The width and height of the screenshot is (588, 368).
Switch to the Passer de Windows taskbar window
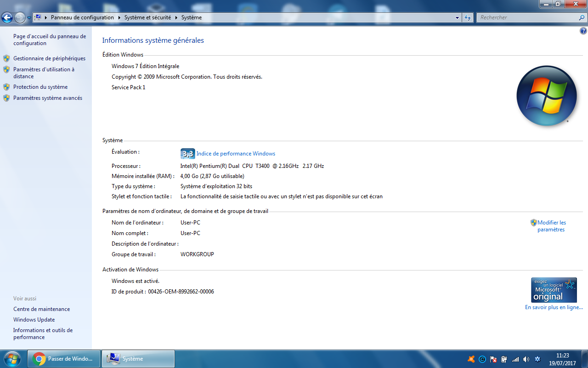[63, 359]
